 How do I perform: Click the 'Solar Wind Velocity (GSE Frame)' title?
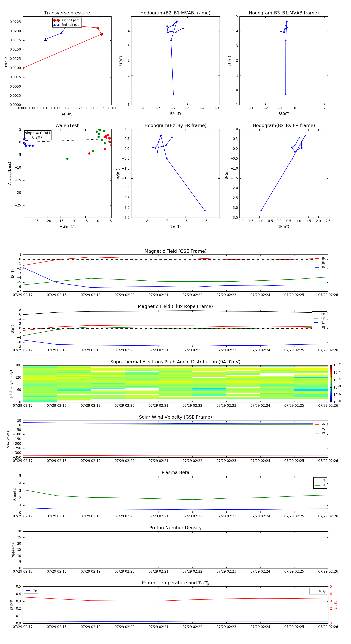pos(175,417)
